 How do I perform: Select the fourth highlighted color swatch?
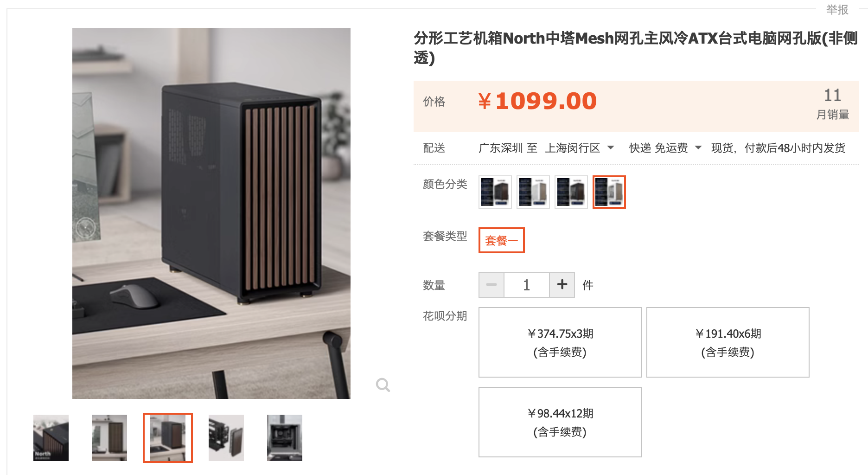pyautogui.click(x=609, y=192)
